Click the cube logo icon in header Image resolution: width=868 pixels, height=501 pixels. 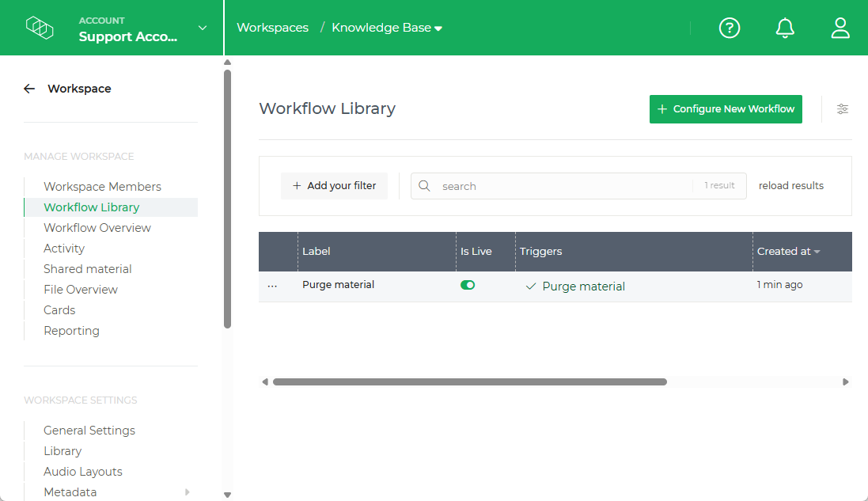(40, 28)
